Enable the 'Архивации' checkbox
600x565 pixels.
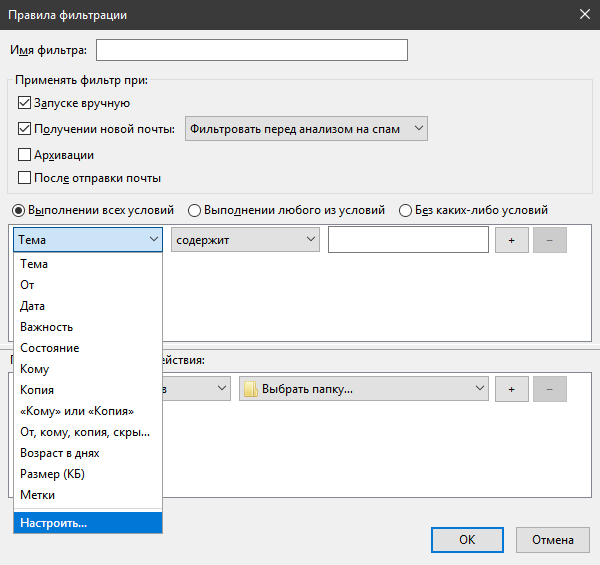tap(25, 155)
